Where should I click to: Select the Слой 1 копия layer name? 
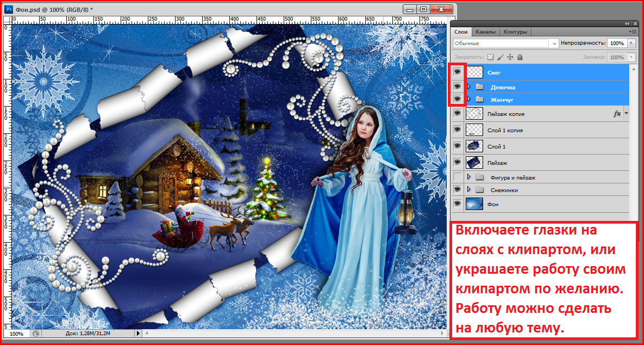(x=505, y=131)
